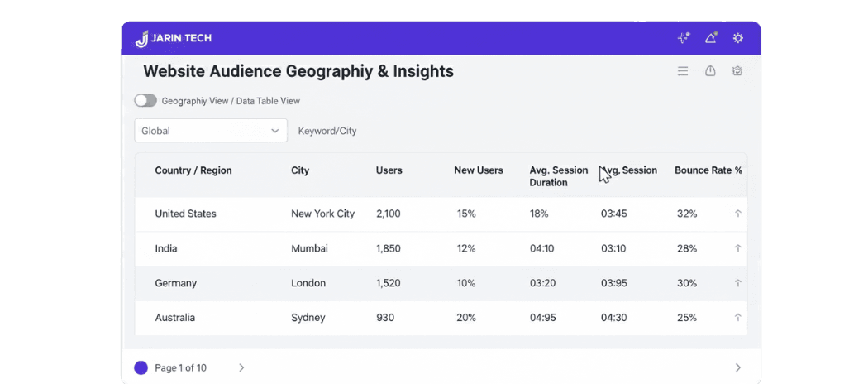Open the sparkle AI icon in header
Screen dimensions: 868x384
(684, 38)
